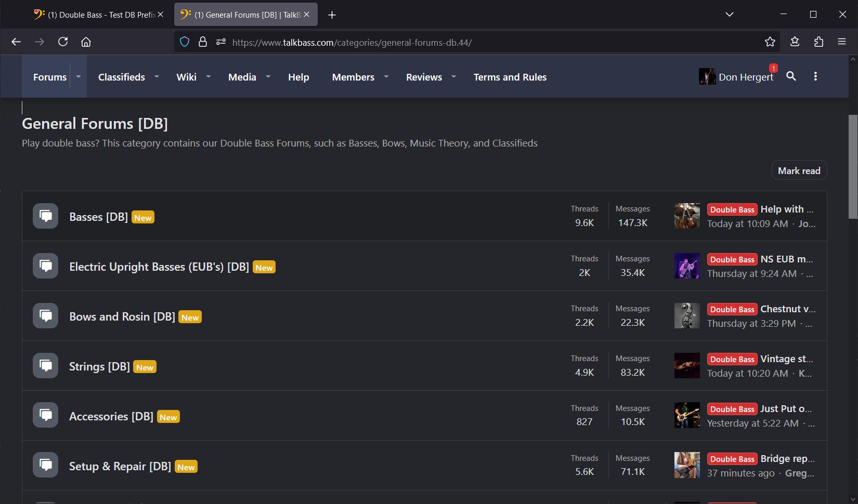Click the Electric Upright Basses forum icon
Viewport: 858px width, 504px height.
(46, 266)
